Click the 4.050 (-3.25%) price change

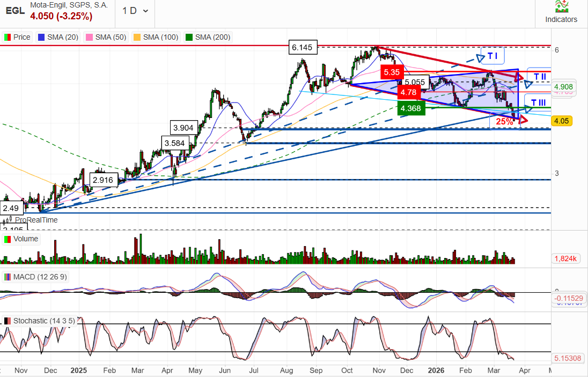click(x=61, y=16)
